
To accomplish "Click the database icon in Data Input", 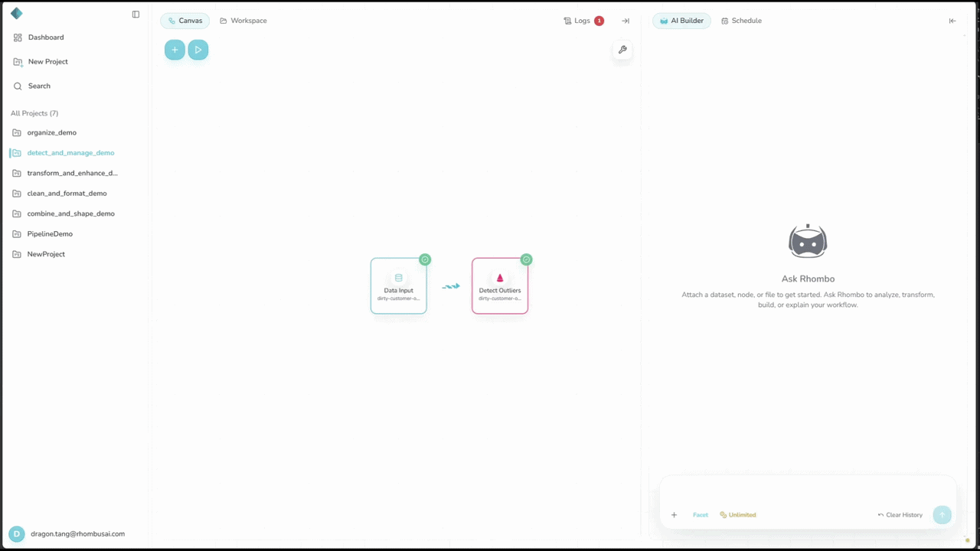I will 398,278.
